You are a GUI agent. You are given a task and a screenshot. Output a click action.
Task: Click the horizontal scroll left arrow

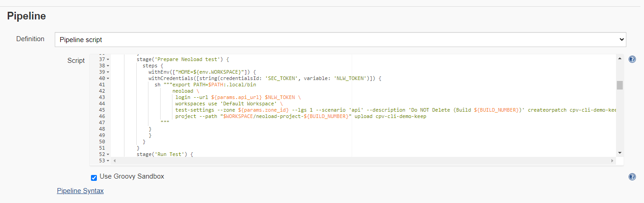[x=114, y=161]
